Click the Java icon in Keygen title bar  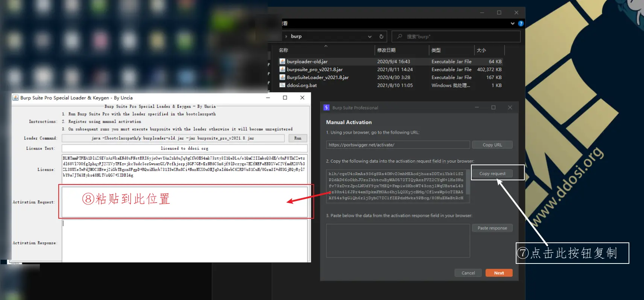(x=15, y=97)
